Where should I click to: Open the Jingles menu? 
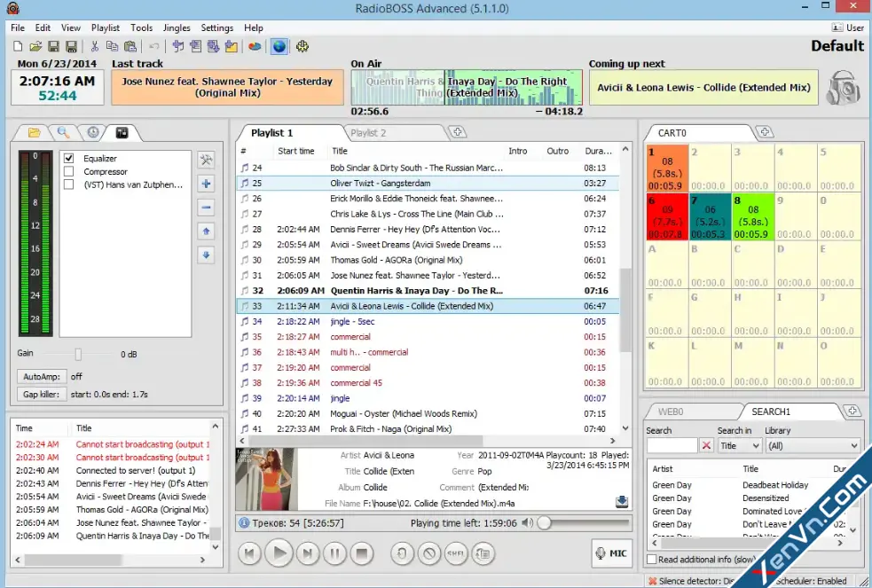pyautogui.click(x=177, y=27)
